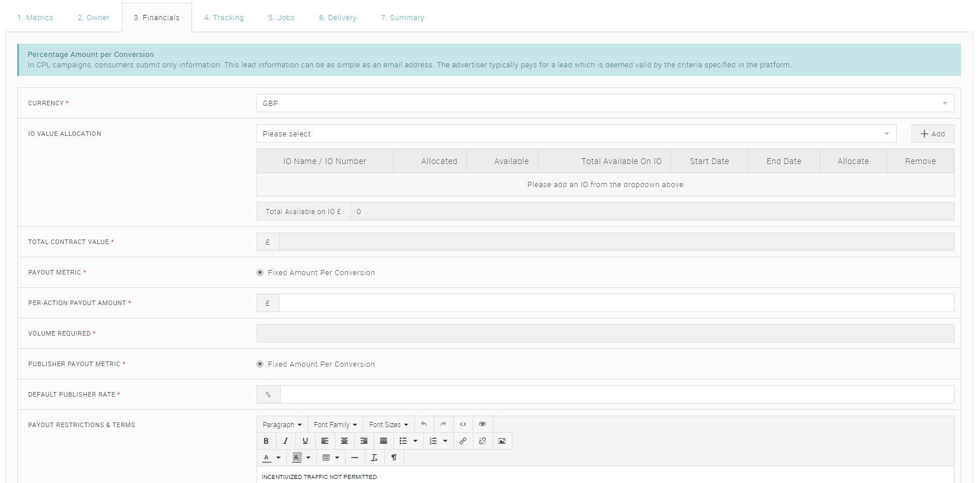Apply italic formatting in the editor
980x483 pixels.
click(285, 441)
